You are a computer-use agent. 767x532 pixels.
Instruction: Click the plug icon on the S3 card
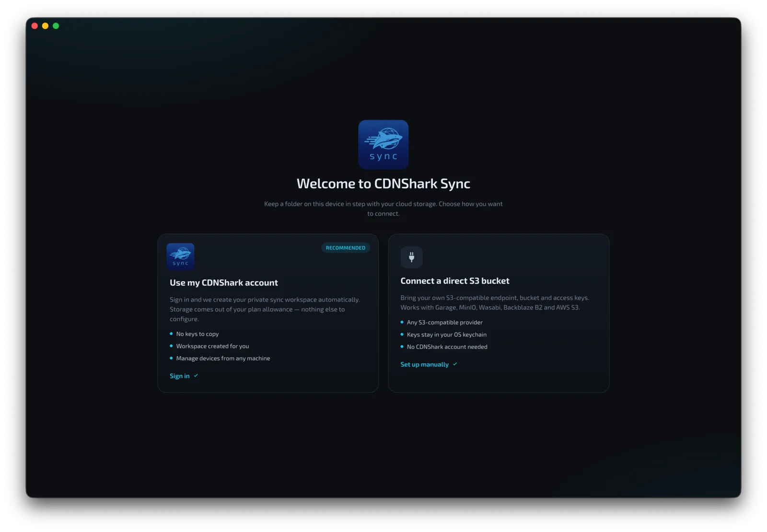point(411,257)
